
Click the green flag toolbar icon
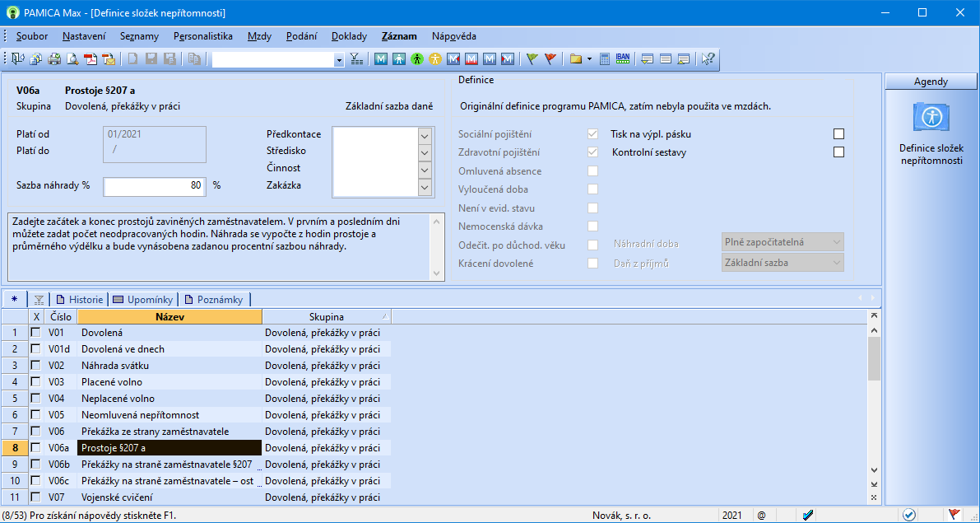[532, 58]
